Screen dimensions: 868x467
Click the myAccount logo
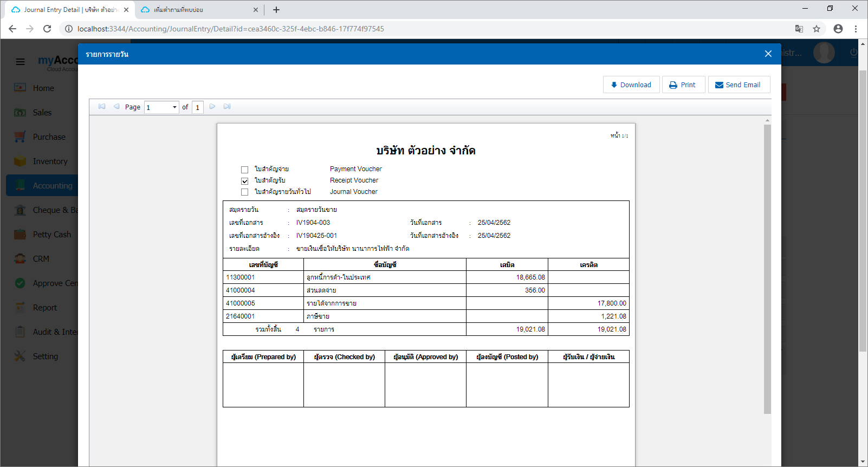(x=58, y=62)
